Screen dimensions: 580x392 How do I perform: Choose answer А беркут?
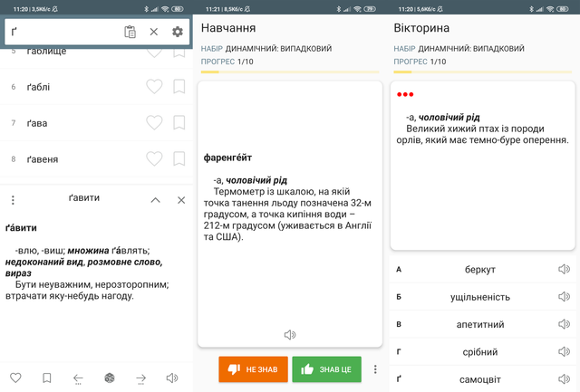(x=480, y=270)
